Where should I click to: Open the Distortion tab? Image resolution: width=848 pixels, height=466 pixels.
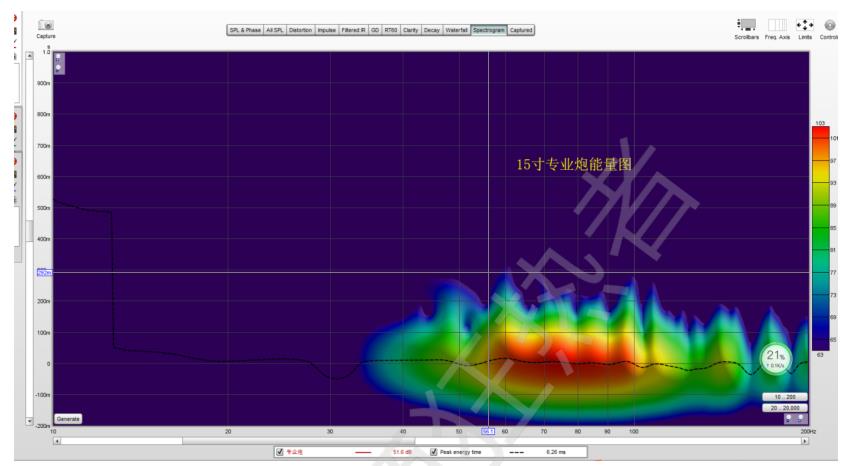coord(300,30)
